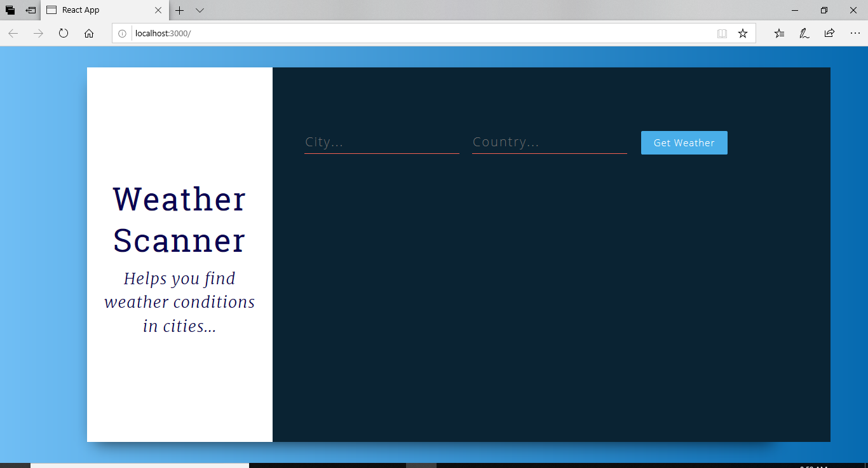View site information via the address bar icon

[122, 33]
